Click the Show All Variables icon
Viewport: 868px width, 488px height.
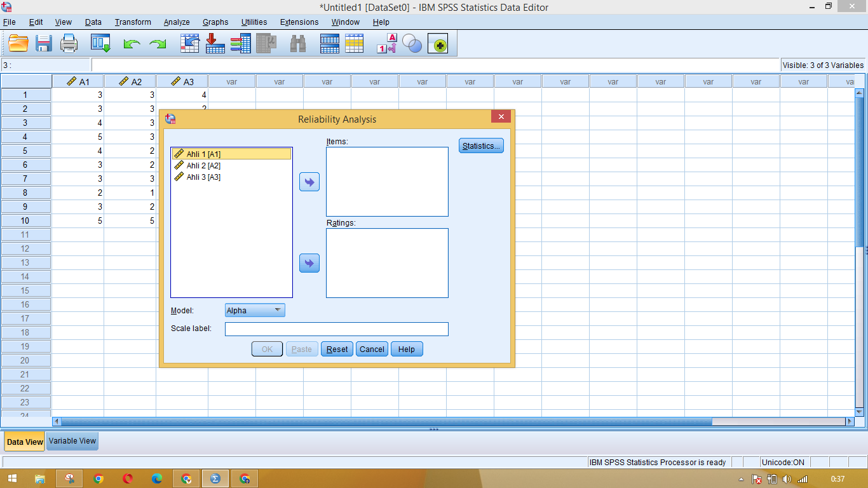coord(438,43)
